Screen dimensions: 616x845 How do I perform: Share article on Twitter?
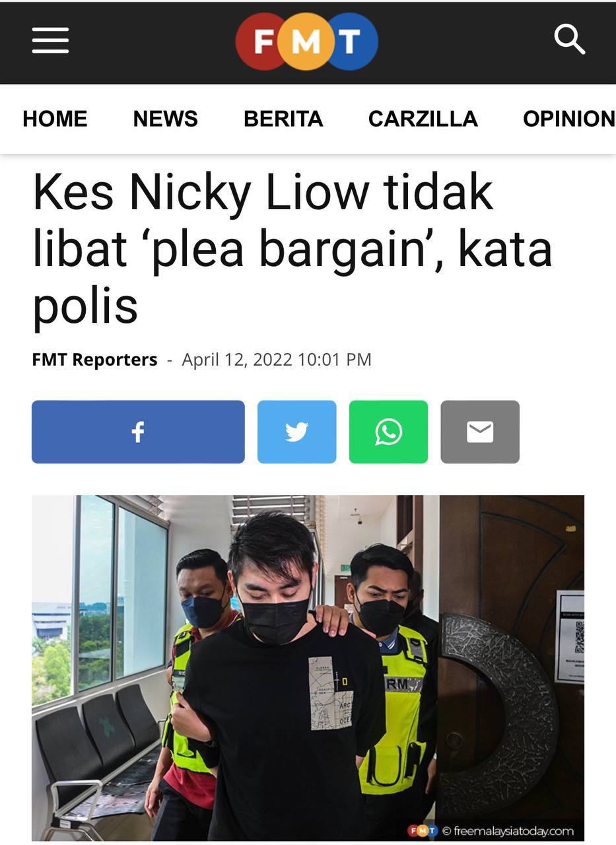[x=296, y=432]
